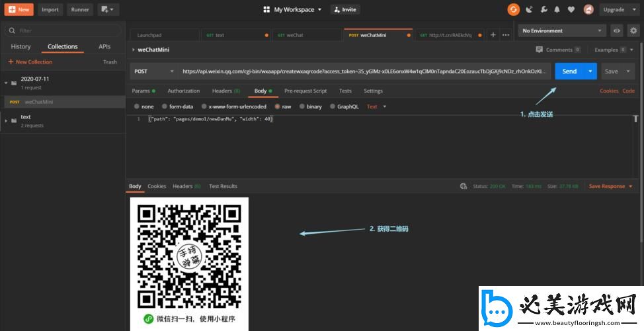Click the environment quick look eye icon

tap(617, 30)
